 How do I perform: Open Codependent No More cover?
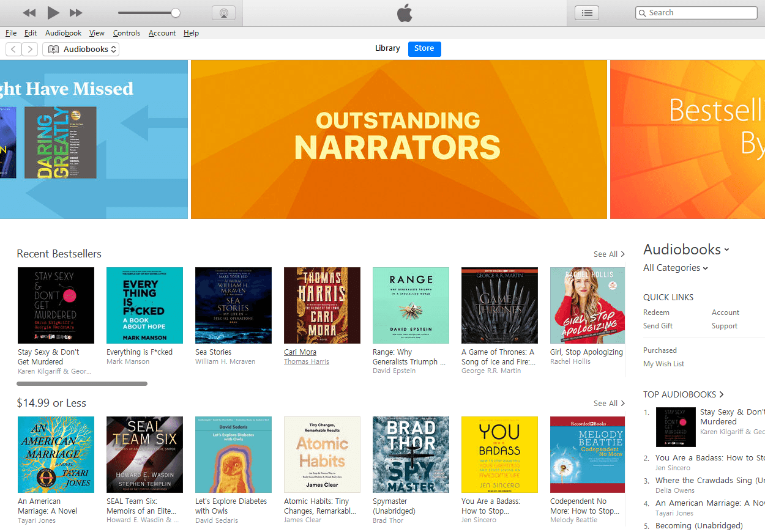click(x=588, y=454)
